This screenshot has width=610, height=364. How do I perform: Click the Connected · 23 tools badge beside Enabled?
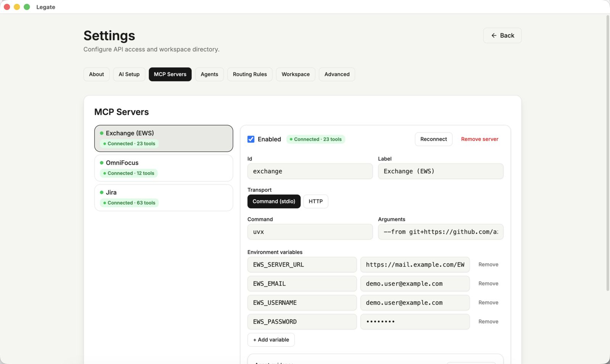[316, 139]
